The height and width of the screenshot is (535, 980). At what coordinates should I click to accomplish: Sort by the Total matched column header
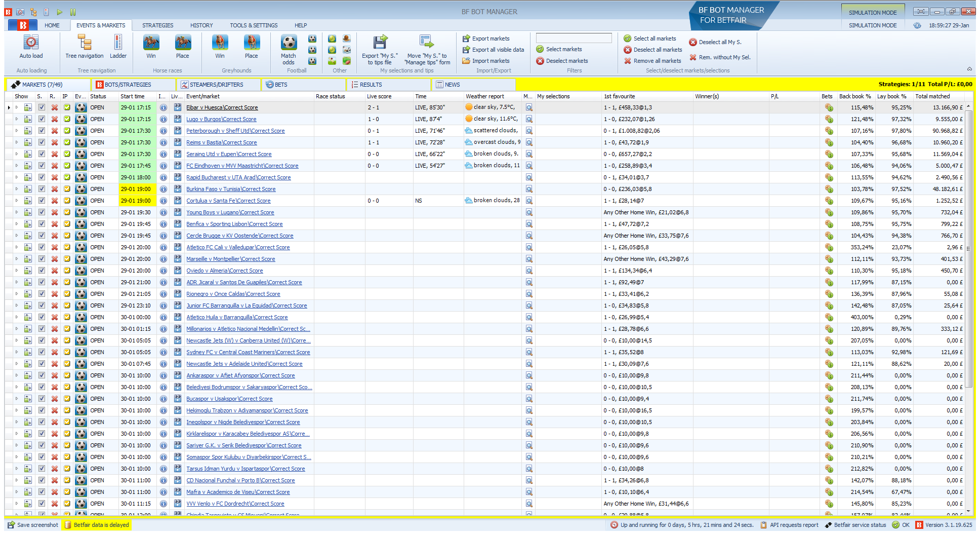coord(938,96)
